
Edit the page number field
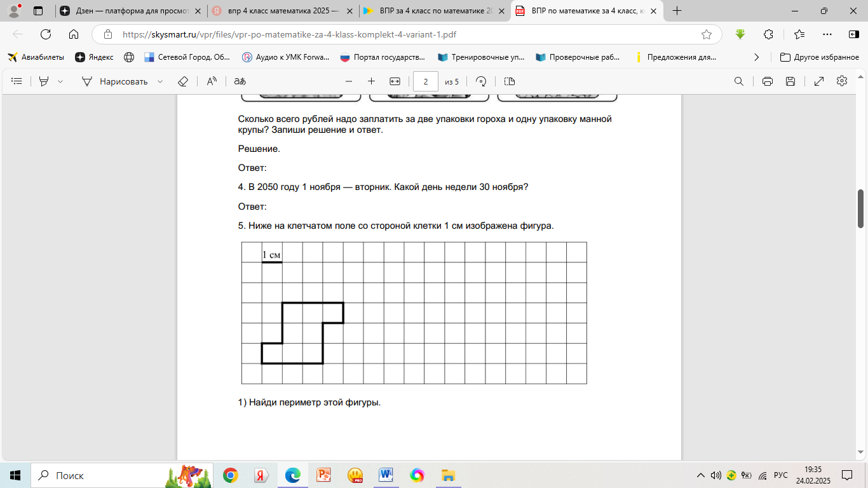coord(426,81)
